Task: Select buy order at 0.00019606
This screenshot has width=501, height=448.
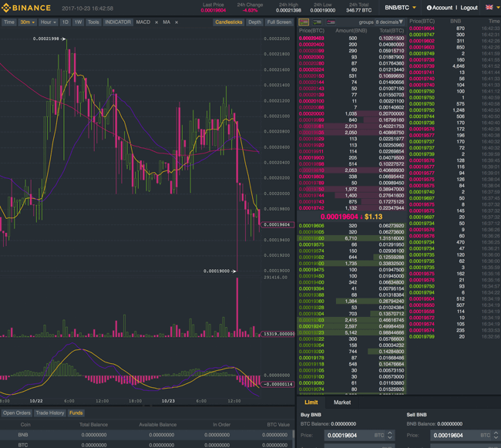Action: pyautogui.click(x=351, y=226)
